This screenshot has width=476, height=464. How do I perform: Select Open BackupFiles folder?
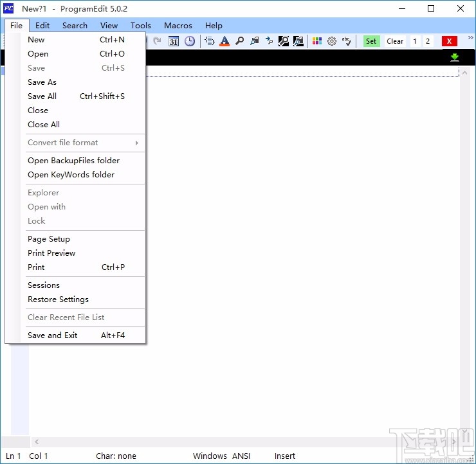pos(75,161)
